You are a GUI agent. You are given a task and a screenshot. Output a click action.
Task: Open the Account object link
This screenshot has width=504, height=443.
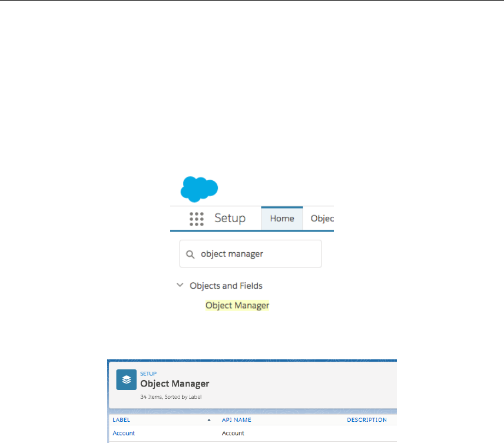tap(124, 433)
